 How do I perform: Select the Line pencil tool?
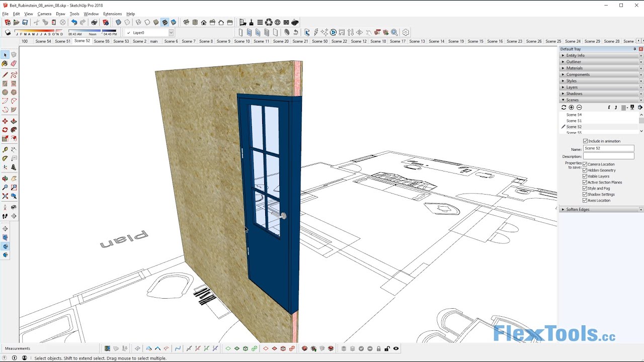pyautogui.click(x=5, y=74)
